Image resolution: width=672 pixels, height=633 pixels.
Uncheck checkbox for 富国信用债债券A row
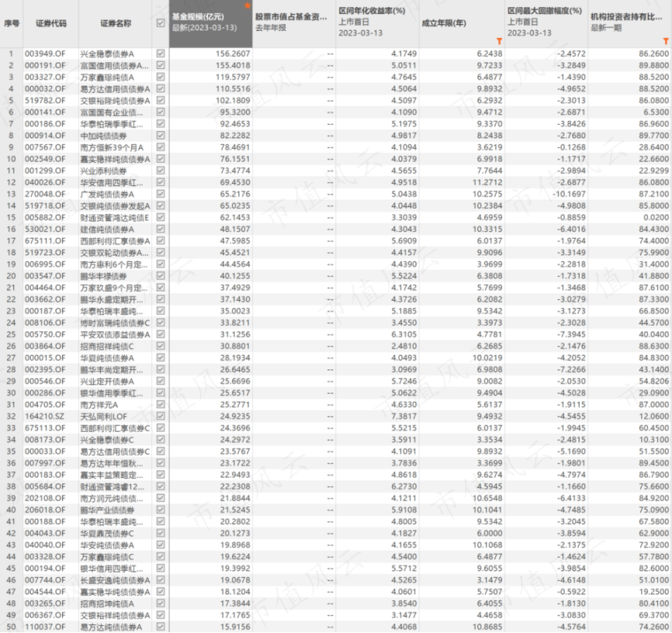160,65
